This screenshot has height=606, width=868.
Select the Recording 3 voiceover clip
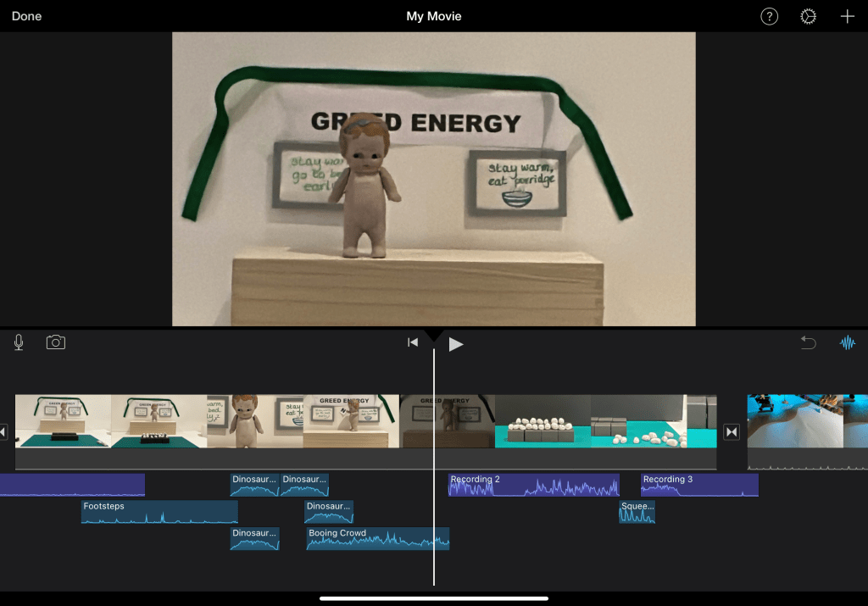click(698, 485)
